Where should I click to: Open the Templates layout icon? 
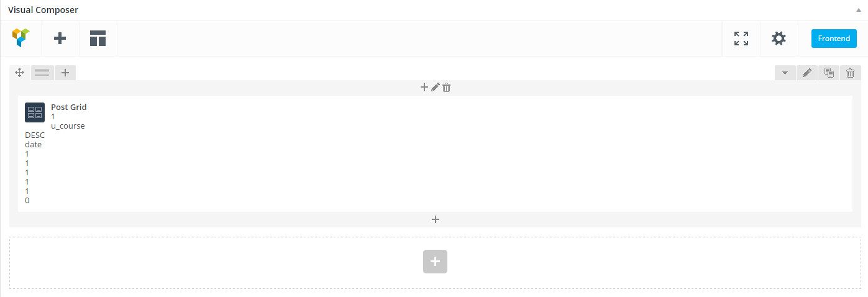point(98,39)
